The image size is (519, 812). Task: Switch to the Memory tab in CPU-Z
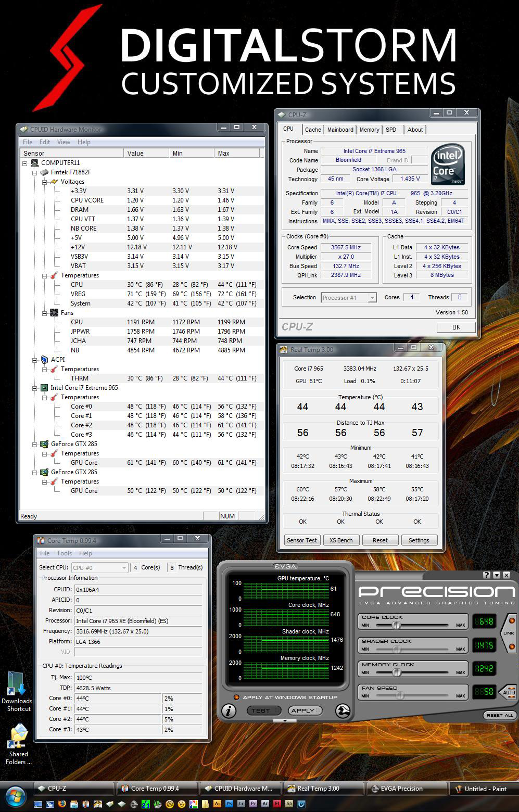pos(369,130)
